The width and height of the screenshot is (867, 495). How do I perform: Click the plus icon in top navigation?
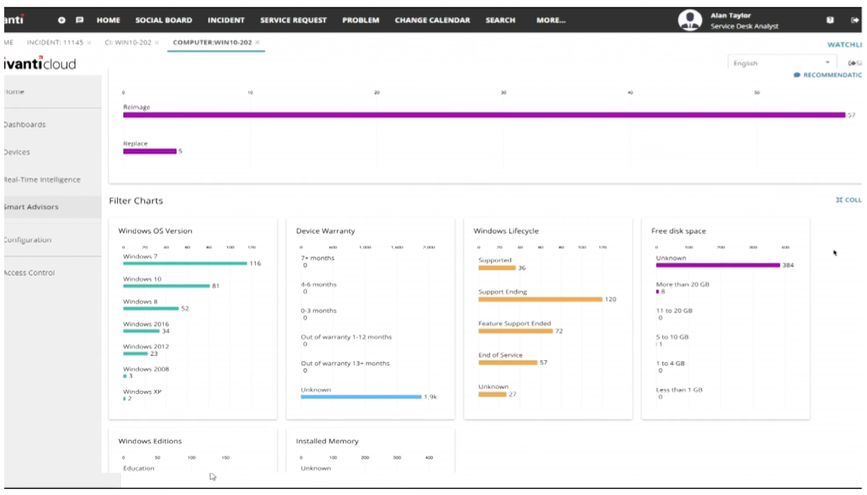click(x=61, y=20)
